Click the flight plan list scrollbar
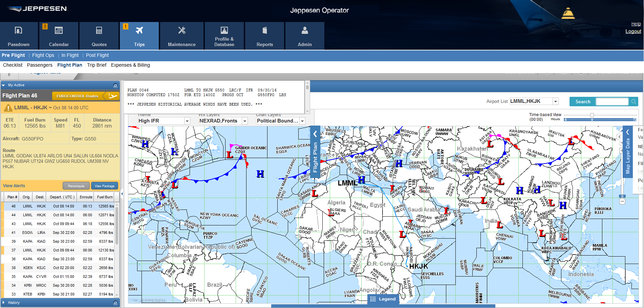 pyautogui.click(x=117, y=226)
